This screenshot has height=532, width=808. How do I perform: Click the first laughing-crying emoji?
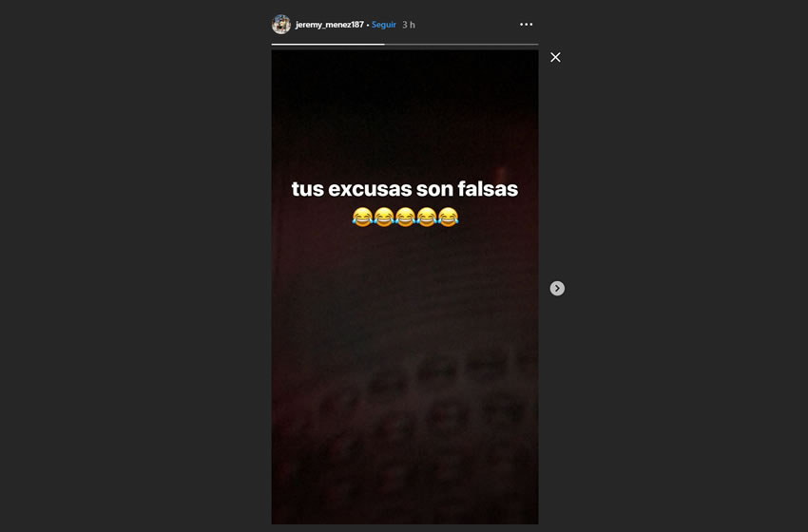point(362,217)
